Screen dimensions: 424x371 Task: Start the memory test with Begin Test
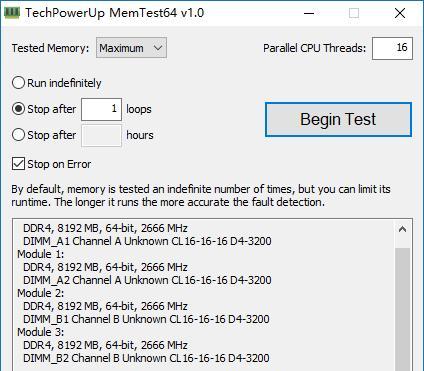pyautogui.click(x=338, y=119)
